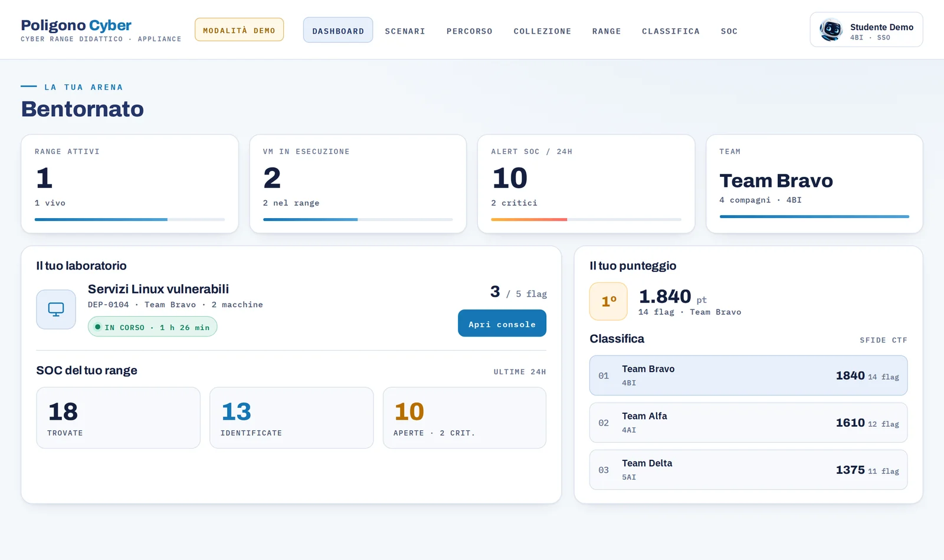Click the 1° rank badge
The width and height of the screenshot is (944, 560).
pos(608,301)
